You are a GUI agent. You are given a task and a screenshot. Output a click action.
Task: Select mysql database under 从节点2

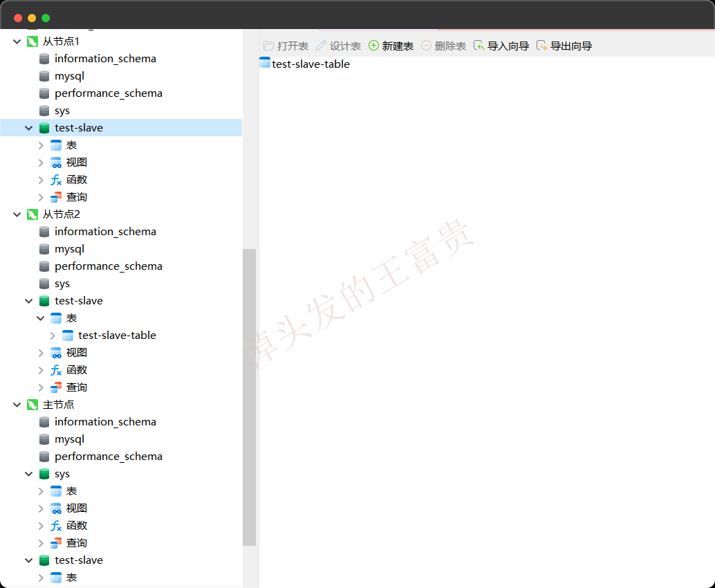pyautogui.click(x=69, y=249)
